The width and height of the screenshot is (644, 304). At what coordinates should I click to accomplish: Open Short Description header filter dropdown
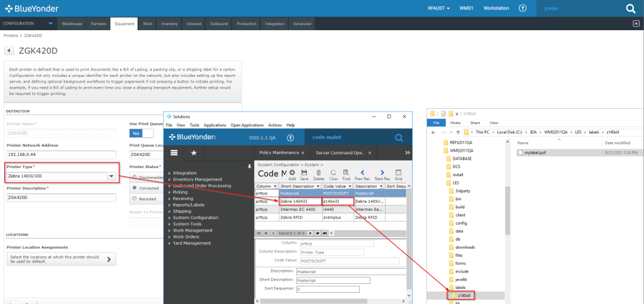pos(319,186)
